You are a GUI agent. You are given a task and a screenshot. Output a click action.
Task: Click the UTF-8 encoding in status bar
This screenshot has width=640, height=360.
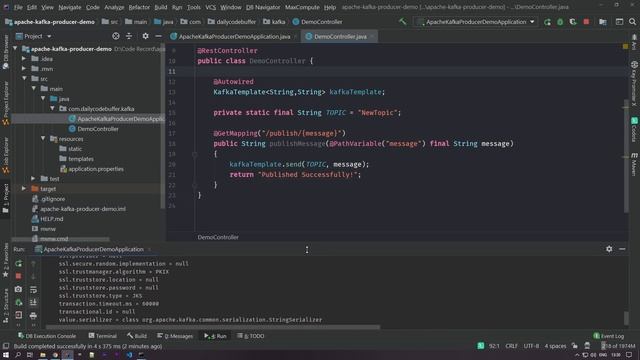(531, 346)
